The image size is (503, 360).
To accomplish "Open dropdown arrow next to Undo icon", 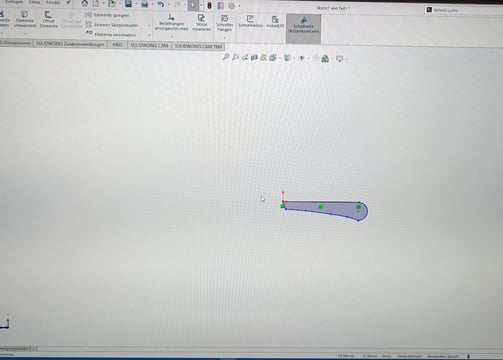I will pyautogui.click(x=168, y=5).
